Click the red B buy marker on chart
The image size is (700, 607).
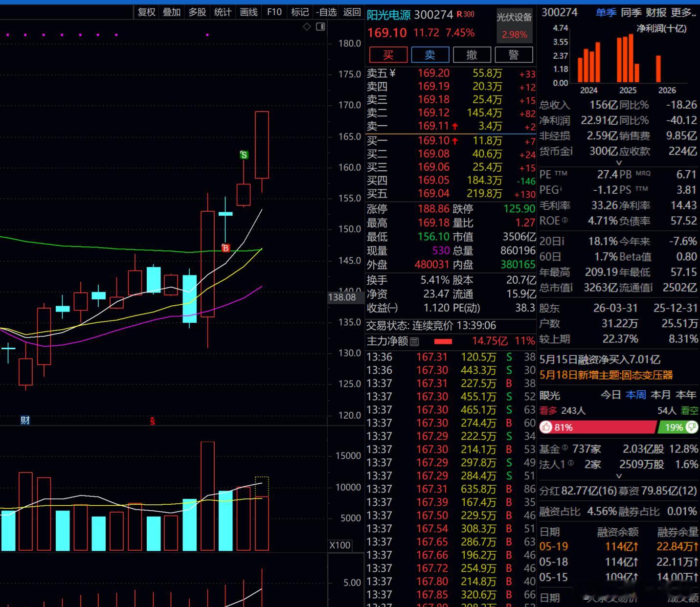click(x=226, y=248)
